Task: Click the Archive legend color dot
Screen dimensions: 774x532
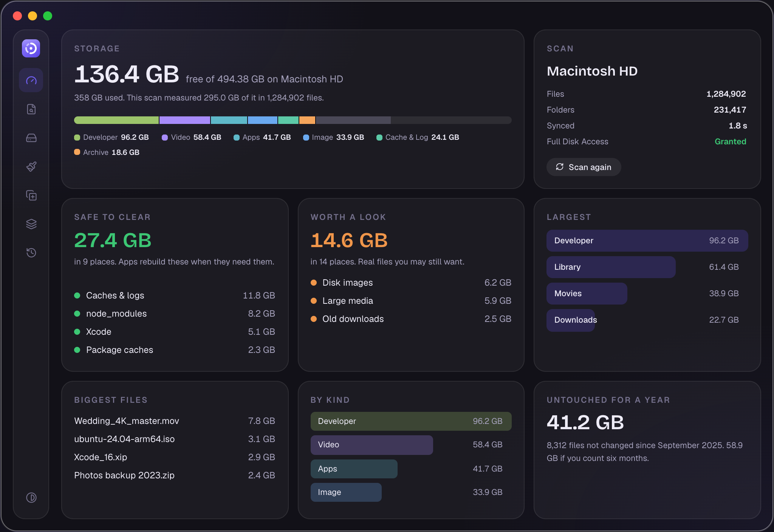Action: click(x=77, y=152)
